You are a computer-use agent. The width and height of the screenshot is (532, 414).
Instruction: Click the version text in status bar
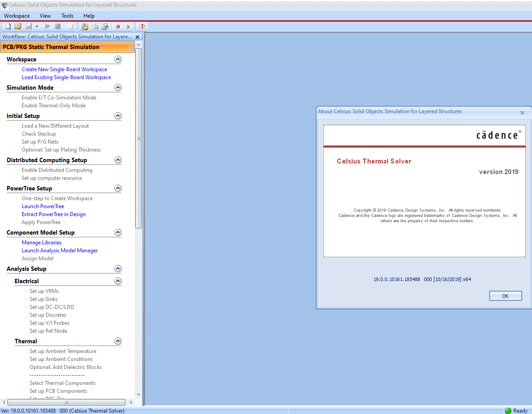pyautogui.click(x=63, y=411)
